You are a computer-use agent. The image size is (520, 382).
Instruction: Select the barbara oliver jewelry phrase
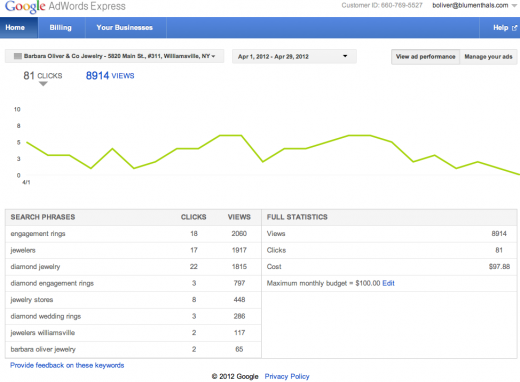click(43, 349)
